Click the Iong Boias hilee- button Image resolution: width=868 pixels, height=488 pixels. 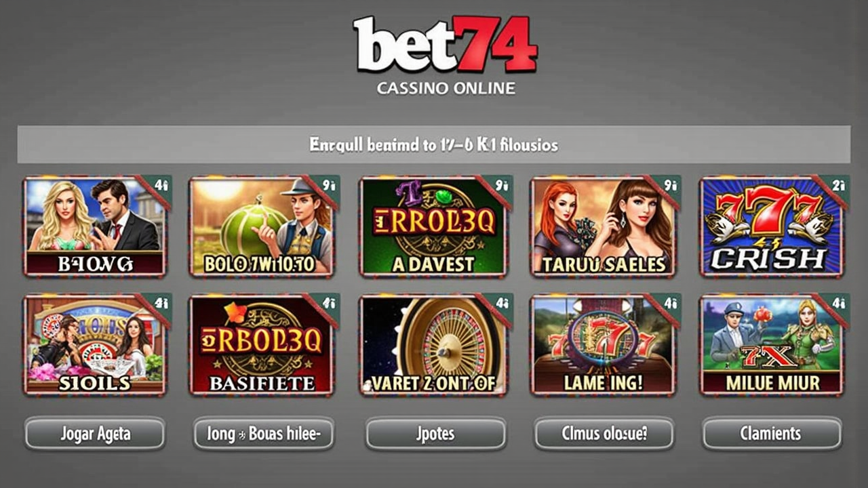(264, 434)
